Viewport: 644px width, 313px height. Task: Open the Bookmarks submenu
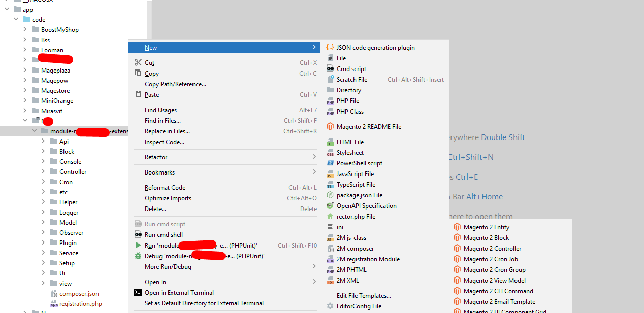224,172
